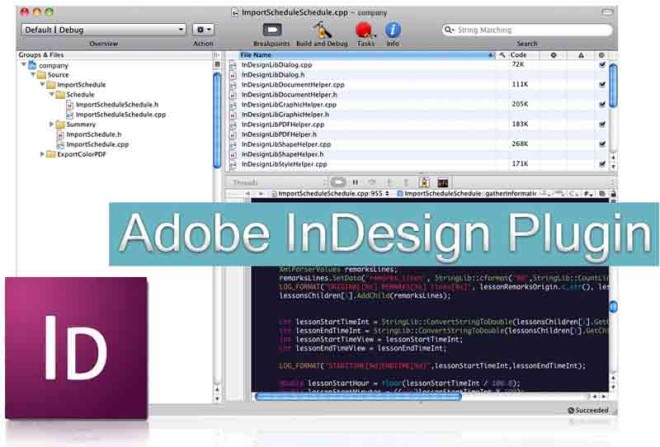This screenshot has width=660, height=447.
Task: Click the Groups & Files header
Action: 41,55
